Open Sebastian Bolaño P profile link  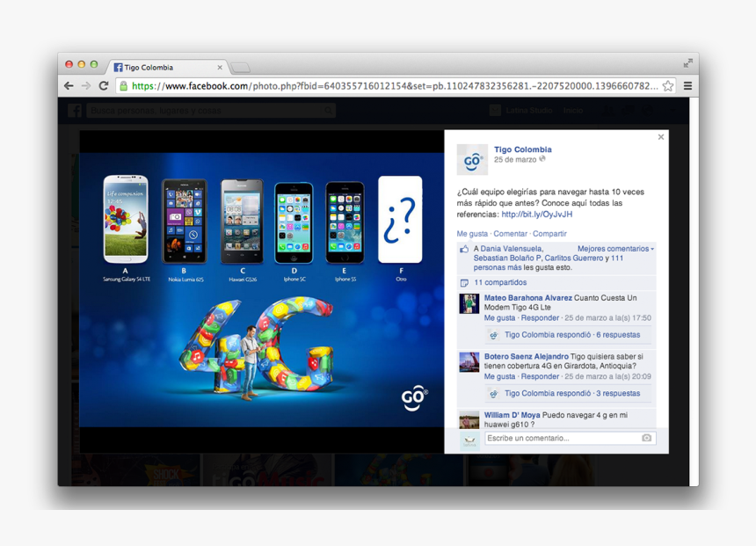tap(507, 258)
